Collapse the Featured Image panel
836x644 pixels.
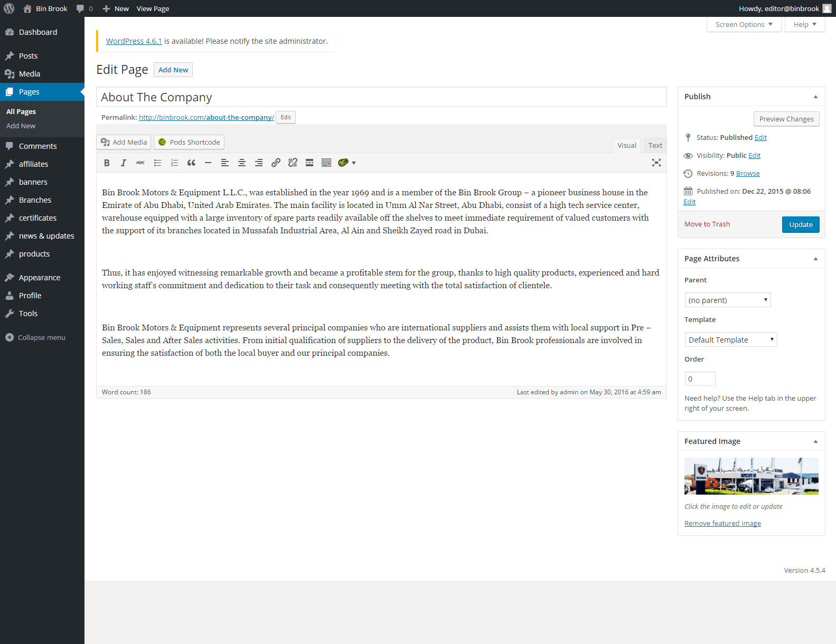(x=815, y=441)
